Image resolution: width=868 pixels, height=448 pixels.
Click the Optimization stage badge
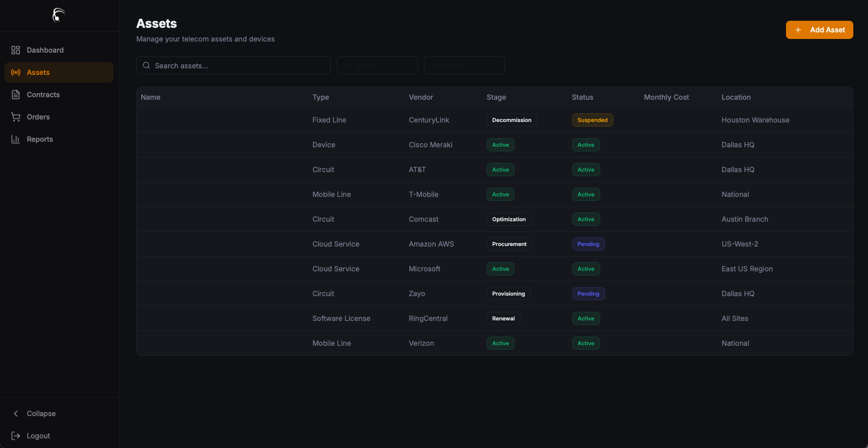point(509,219)
